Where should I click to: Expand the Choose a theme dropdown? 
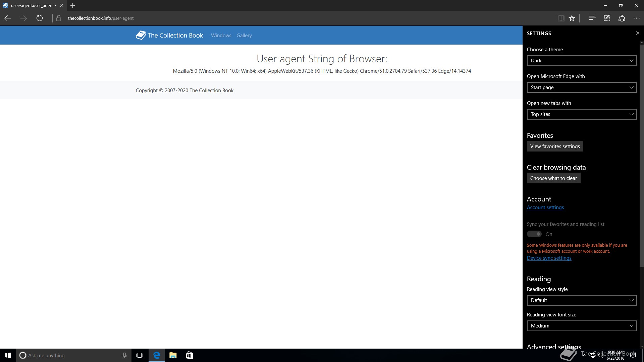click(x=582, y=61)
